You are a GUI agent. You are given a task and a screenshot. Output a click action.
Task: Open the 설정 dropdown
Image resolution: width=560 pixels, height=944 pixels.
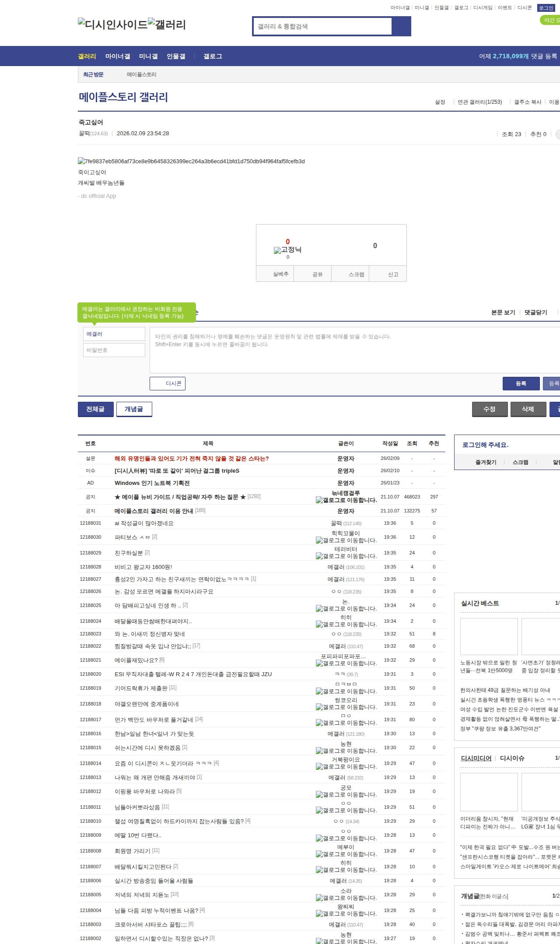[440, 102]
